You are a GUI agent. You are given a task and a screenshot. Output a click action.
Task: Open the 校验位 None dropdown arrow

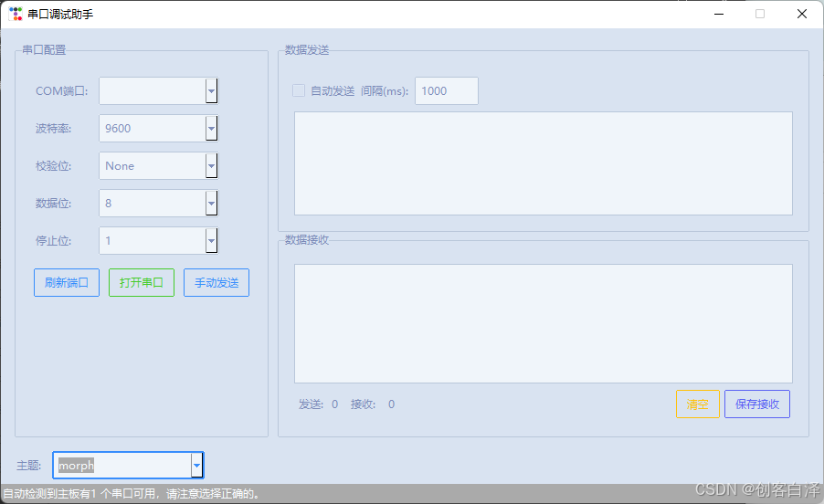click(x=211, y=166)
